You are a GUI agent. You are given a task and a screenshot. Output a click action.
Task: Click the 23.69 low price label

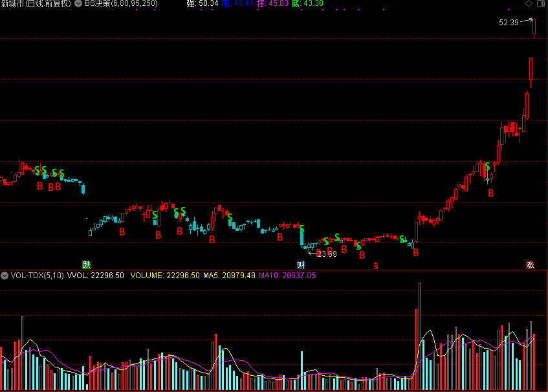pos(327,254)
